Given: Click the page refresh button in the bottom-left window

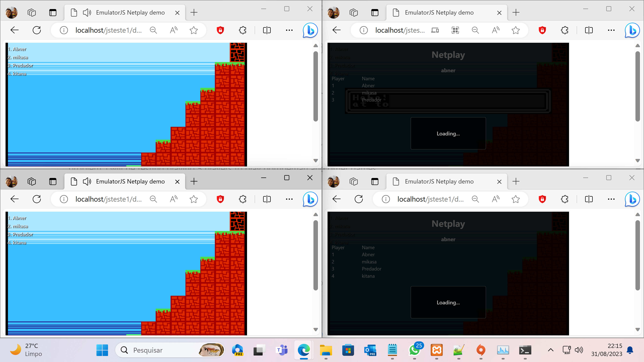Looking at the screenshot, I should [37, 199].
